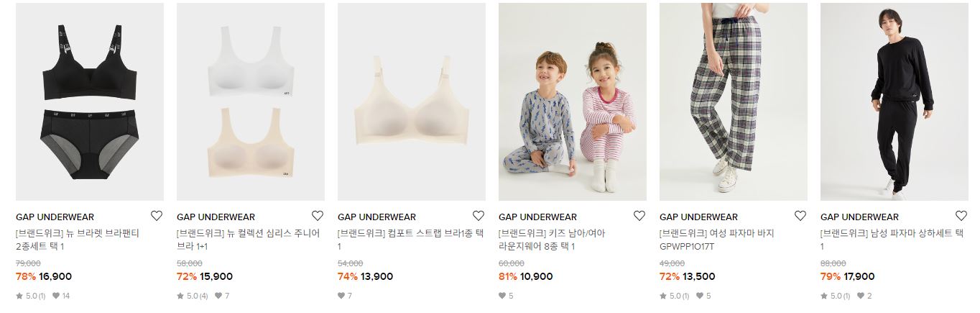This screenshot has width=980, height=313.
Task: Wishlist the junior bra 1+1 priced 15,900
Action: (318, 216)
